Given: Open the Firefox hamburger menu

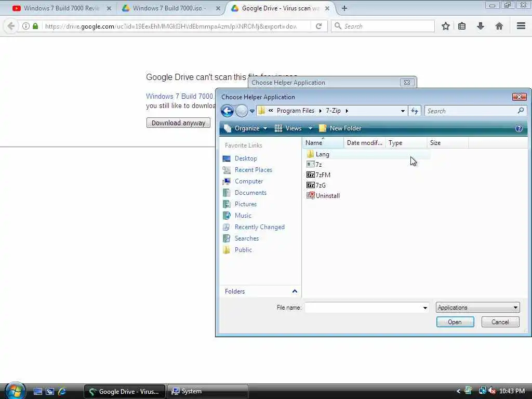Looking at the screenshot, I should (521, 26).
